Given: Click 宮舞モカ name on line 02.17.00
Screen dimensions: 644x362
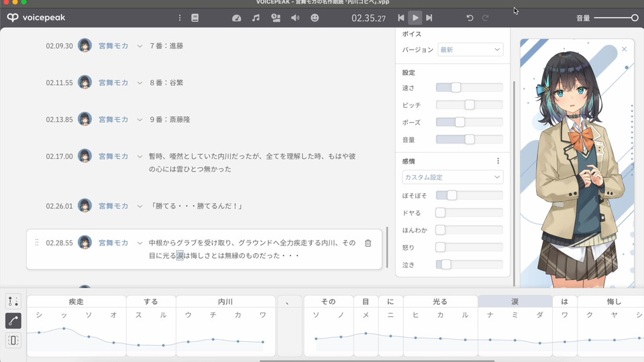Looking at the screenshot, I should pos(113,156).
